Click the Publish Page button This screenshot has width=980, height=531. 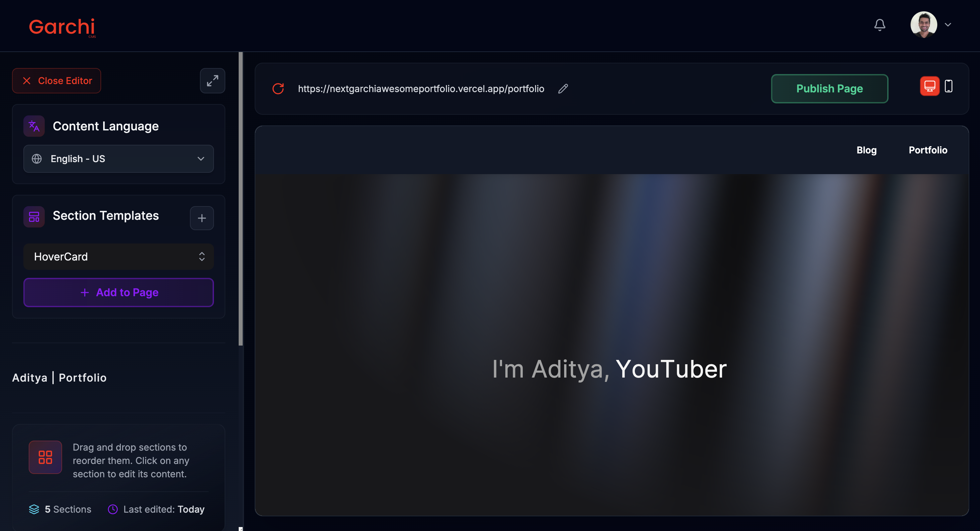(x=829, y=89)
